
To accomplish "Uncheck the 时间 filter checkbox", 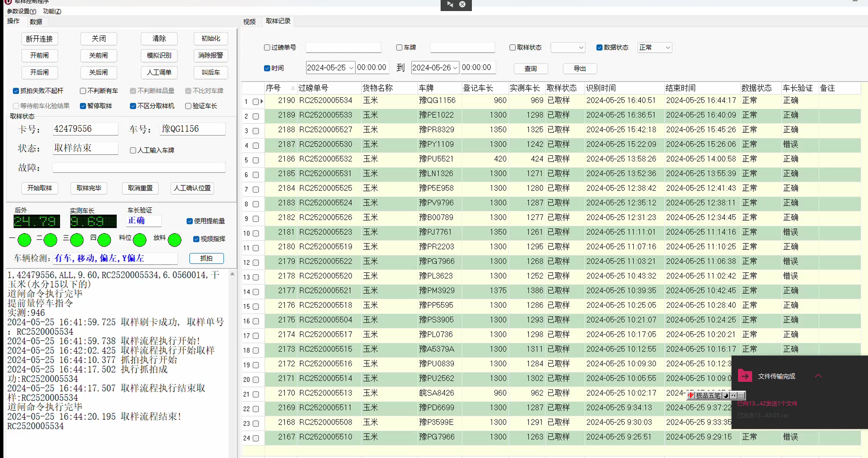I will (x=267, y=68).
